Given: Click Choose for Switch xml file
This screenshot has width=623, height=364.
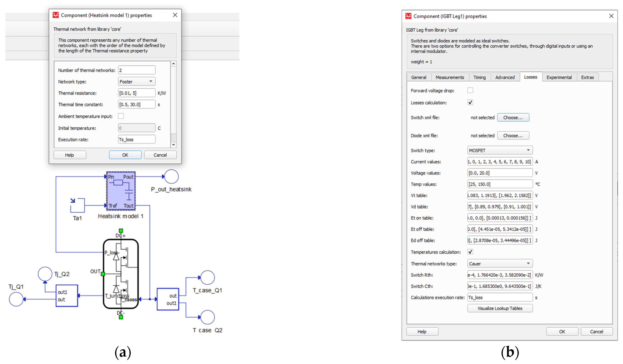Looking at the screenshot, I should (x=513, y=118).
